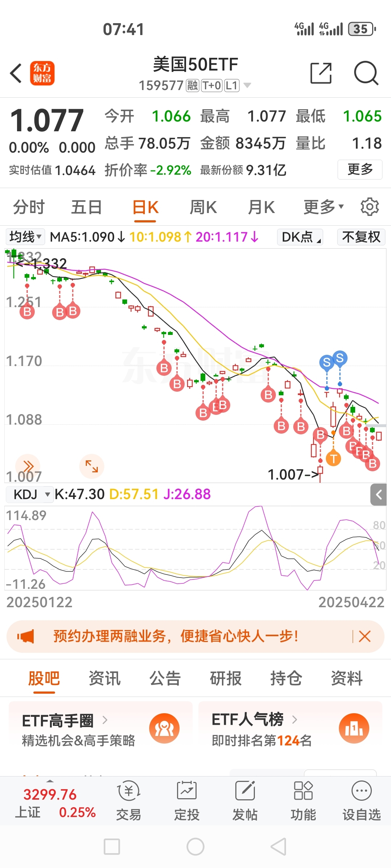Image resolution: width=391 pixels, height=868 pixels.
Task: Open ETF人气榜 via its chevron
Action: coord(295,719)
